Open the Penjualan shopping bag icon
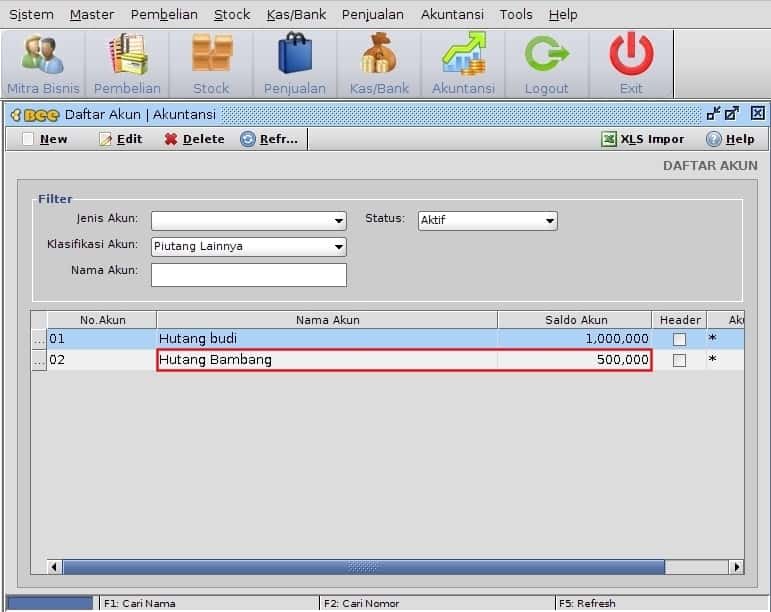The image size is (771, 612). (x=295, y=64)
